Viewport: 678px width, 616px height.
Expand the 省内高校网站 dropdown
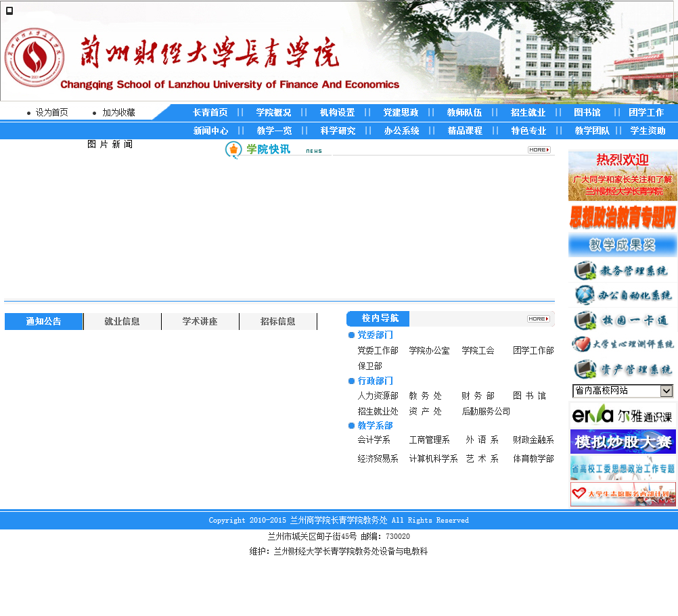pos(666,391)
